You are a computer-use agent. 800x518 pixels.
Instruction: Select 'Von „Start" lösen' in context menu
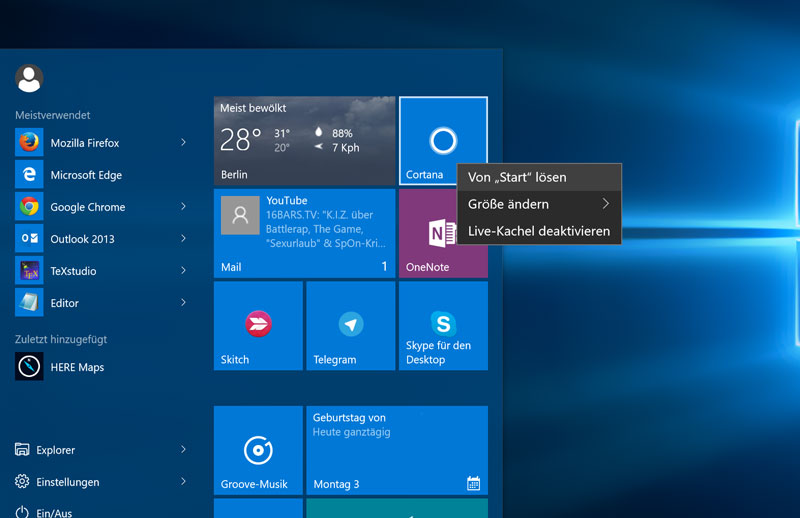tap(539, 177)
